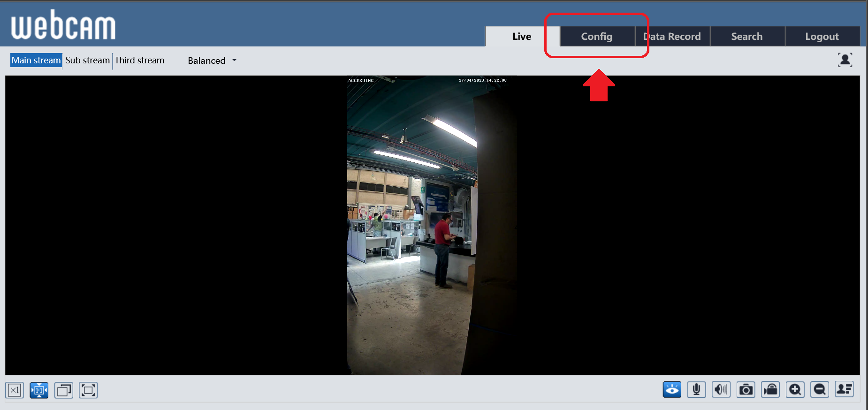Zoom out with magnifier minus icon
Image resolution: width=868 pixels, height=410 pixels.
[820, 389]
